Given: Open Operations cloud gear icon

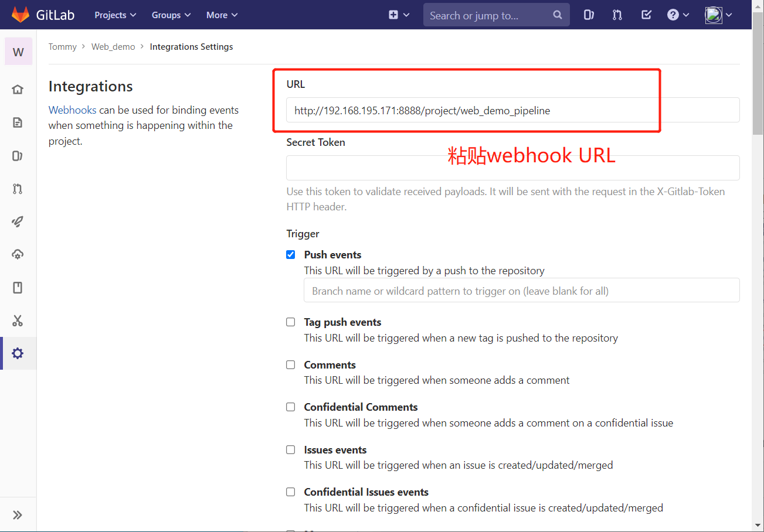Looking at the screenshot, I should (18, 254).
